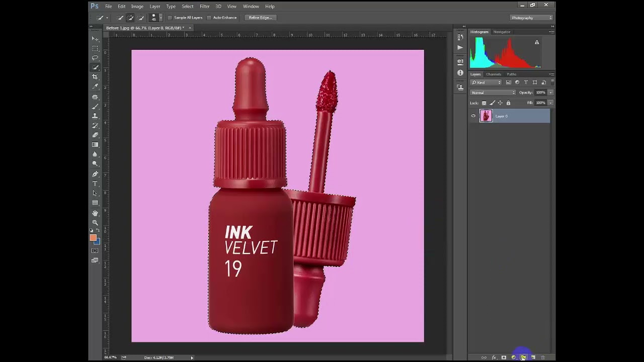Select the Horizontal Type tool
Image resolution: width=644 pixels, height=362 pixels.
(95, 184)
